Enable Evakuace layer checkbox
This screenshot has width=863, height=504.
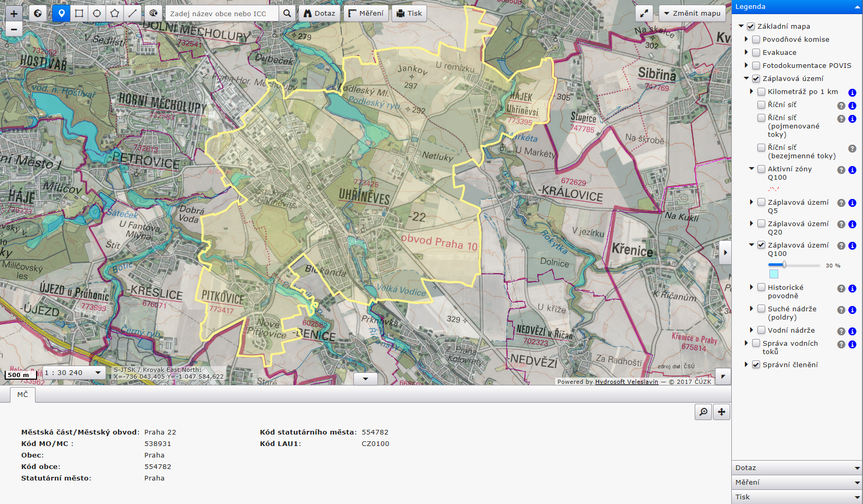[x=756, y=52]
